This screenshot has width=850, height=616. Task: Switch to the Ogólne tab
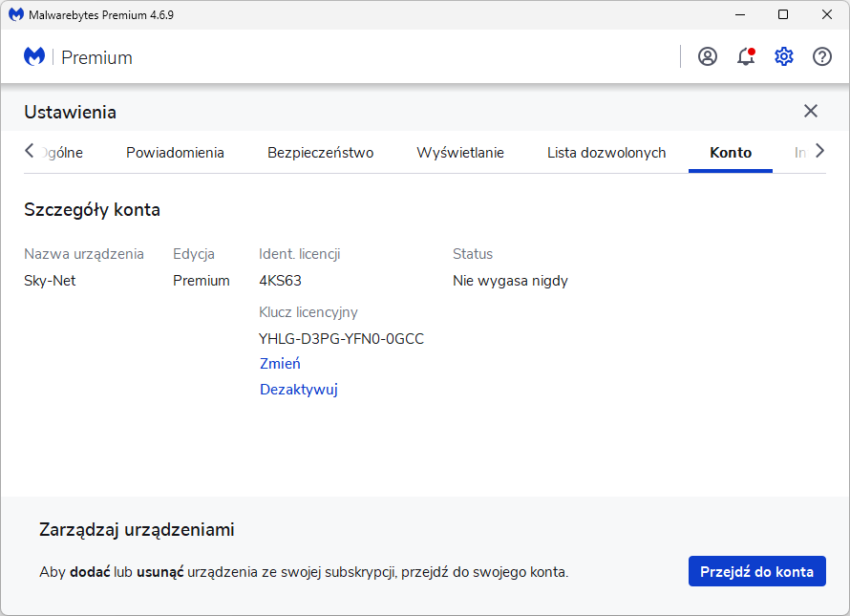[x=62, y=153]
